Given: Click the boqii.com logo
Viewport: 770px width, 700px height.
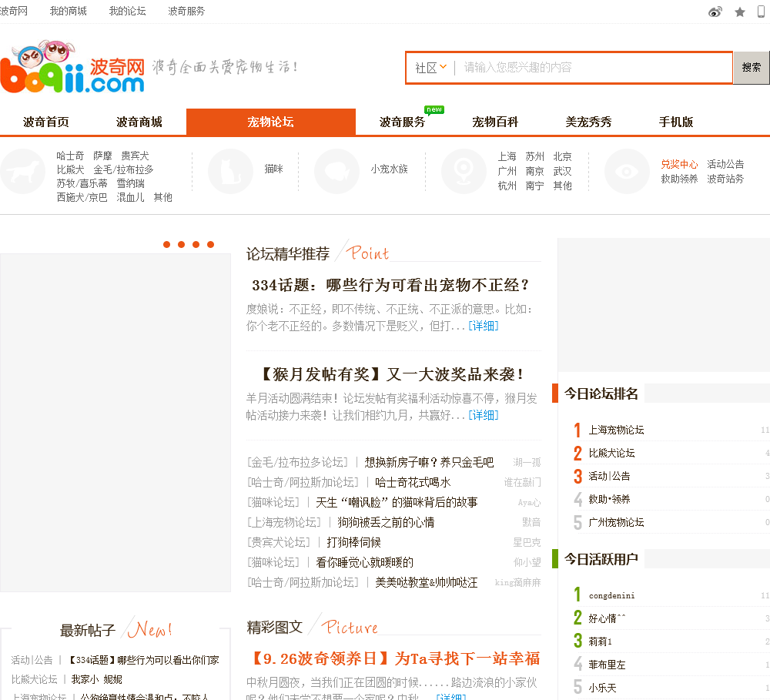Looking at the screenshot, I should point(72,67).
